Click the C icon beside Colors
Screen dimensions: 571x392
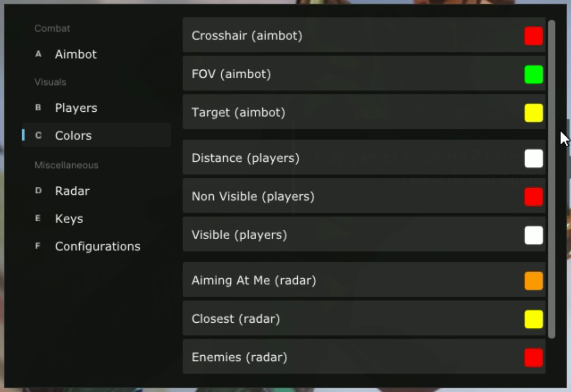pyautogui.click(x=38, y=135)
